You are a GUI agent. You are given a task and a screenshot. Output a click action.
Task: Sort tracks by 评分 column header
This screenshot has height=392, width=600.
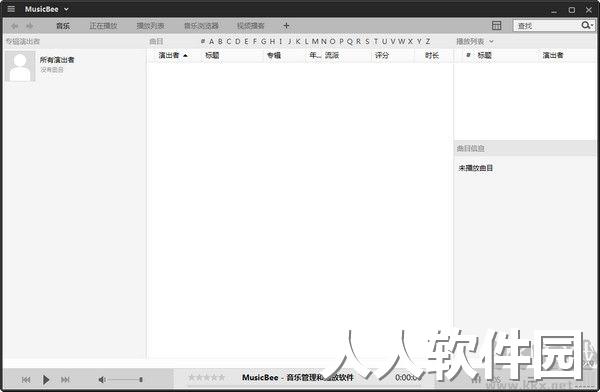pos(382,56)
